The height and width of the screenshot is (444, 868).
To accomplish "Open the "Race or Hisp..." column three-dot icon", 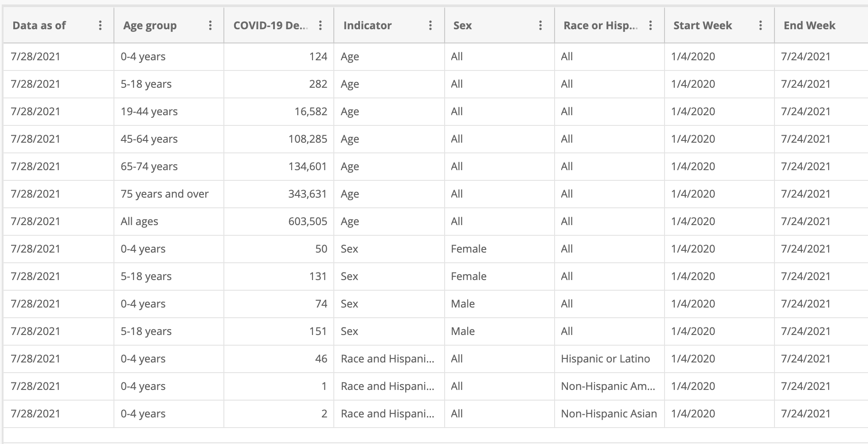I will click(650, 25).
